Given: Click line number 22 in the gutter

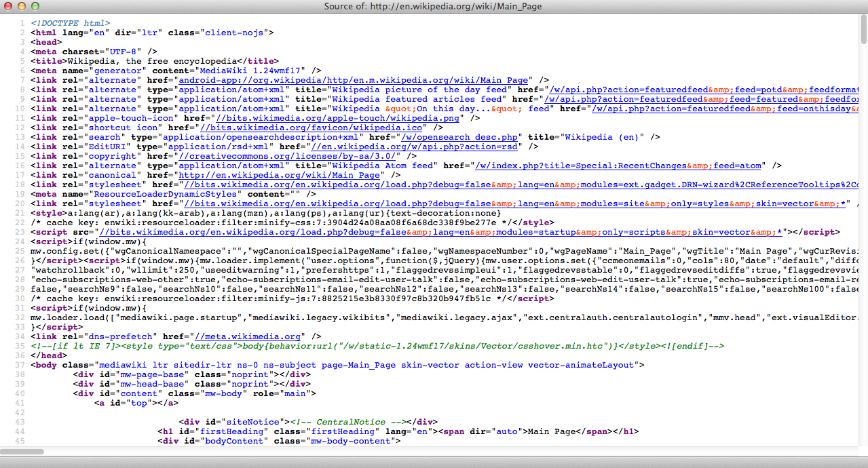Looking at the screenshot, I should point(19,222).
